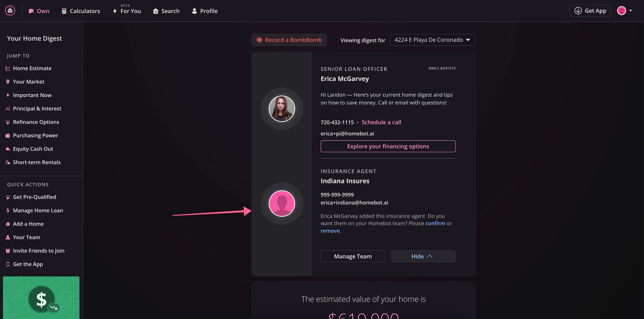Click the confirm insurance agent link
The image size is (644, 319).
[435, 223]
